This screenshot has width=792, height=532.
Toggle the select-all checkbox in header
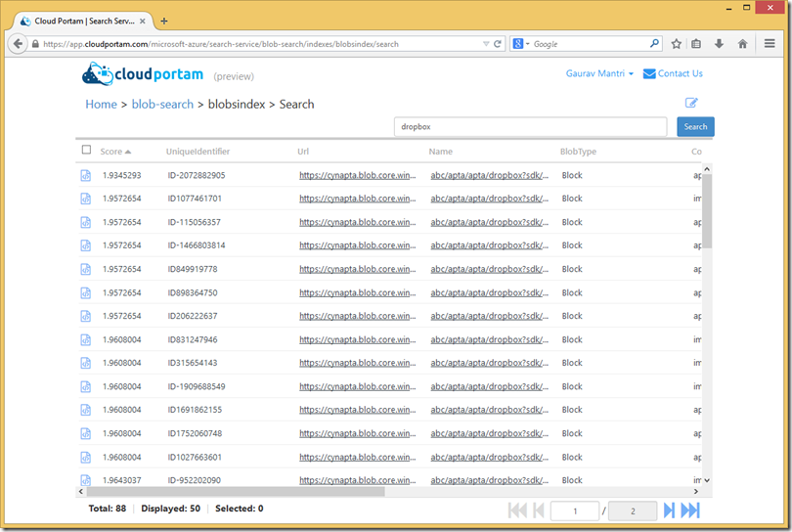click(x=86, y=150)
